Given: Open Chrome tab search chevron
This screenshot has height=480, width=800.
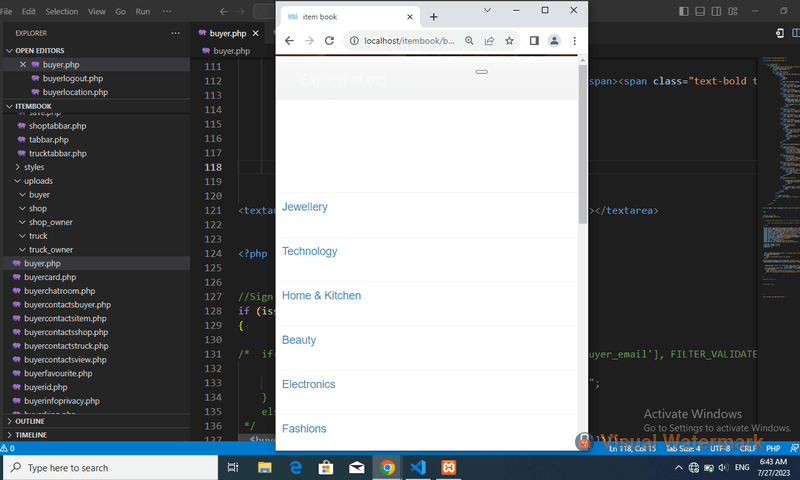Looking at the screenshot, I should click(x=487, y=10).
